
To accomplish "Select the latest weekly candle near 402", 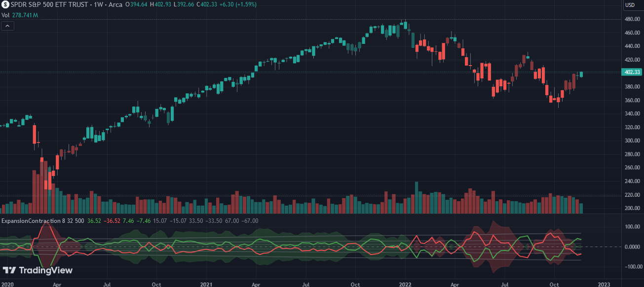I will tap(581, 74).
